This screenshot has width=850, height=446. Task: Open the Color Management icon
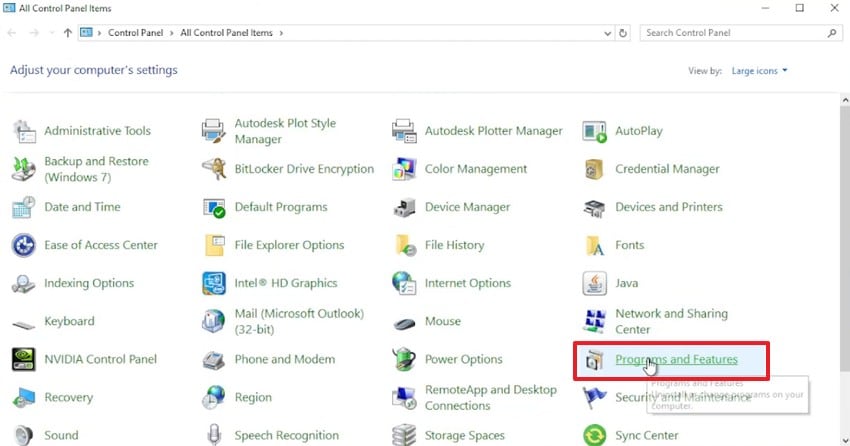404,169
